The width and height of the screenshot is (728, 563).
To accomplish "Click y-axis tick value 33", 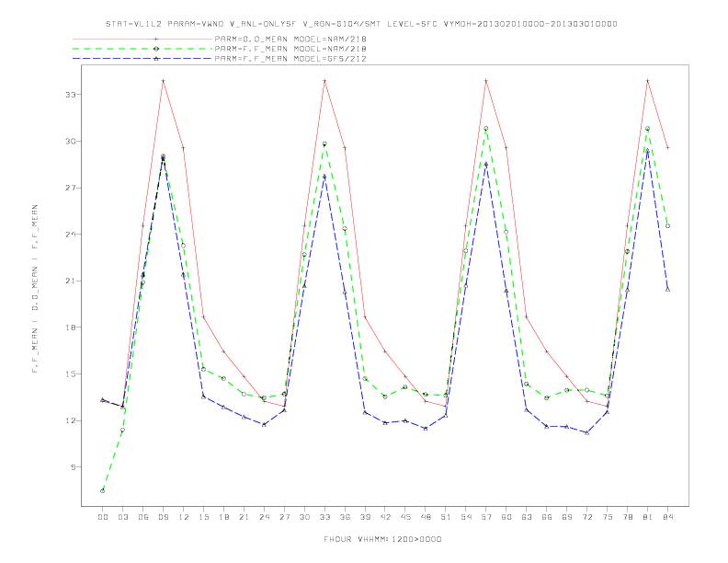I will coord(70,95).
